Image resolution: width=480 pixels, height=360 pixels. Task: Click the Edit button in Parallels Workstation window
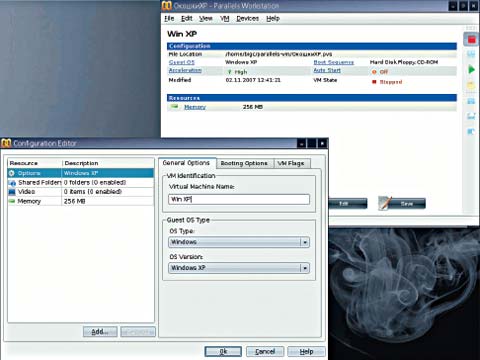(348, 203)
